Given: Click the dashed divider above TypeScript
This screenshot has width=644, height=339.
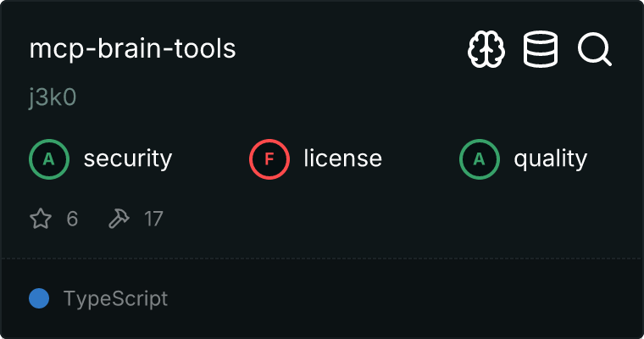Looking at the screenshot, I should click(322, 258).
